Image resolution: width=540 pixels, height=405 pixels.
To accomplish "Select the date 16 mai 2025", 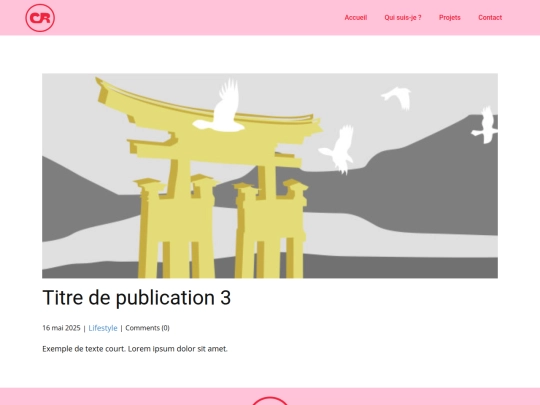I will (61, 328).
